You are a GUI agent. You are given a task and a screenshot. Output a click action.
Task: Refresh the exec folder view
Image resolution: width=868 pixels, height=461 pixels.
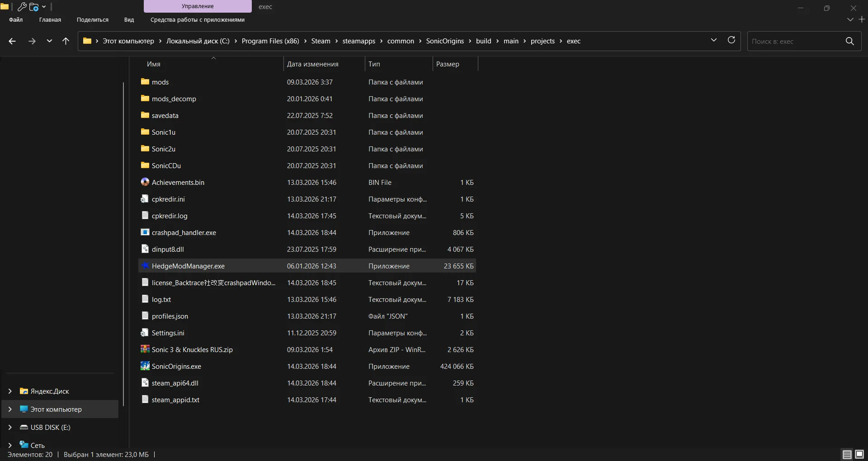point(731,40)
